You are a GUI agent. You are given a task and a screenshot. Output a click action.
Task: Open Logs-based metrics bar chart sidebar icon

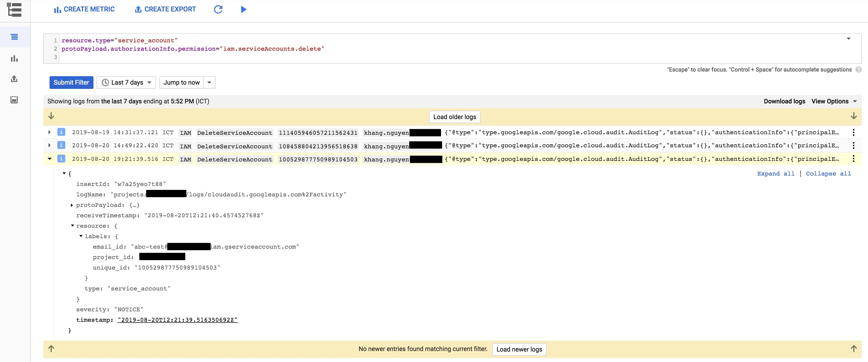coord(14,58)
